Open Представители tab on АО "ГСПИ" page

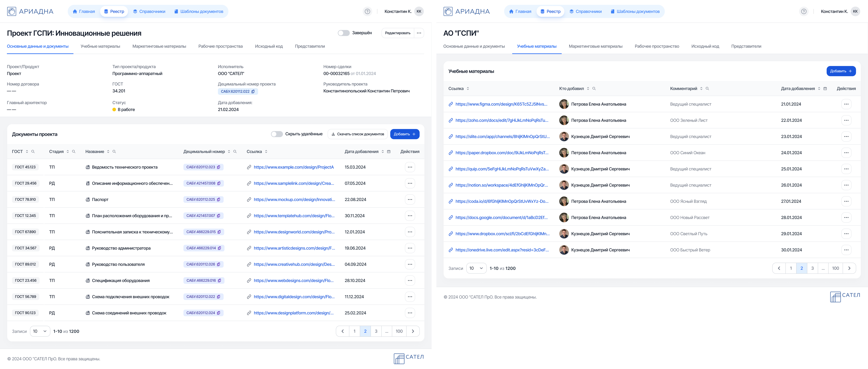(746, 46)
